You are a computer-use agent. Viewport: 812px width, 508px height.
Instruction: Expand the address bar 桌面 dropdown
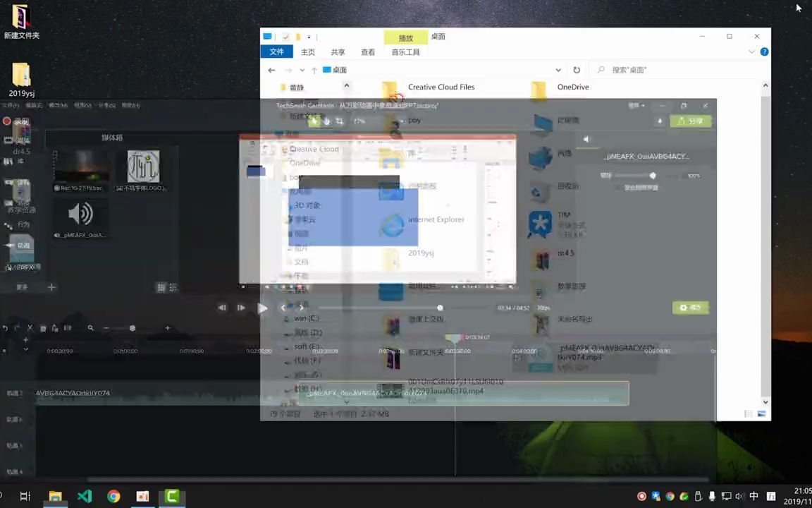pyautogui.click(x=558, y=70)
